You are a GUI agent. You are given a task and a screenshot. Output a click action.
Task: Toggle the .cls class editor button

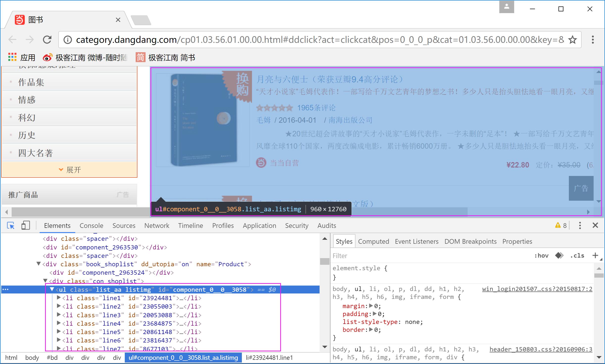coord(577,256)
